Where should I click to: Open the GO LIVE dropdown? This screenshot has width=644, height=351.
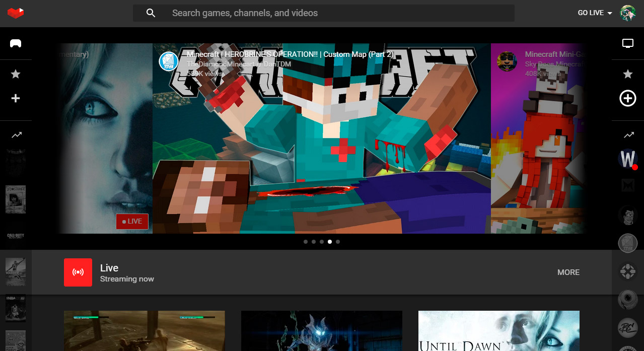coord(594,13)
